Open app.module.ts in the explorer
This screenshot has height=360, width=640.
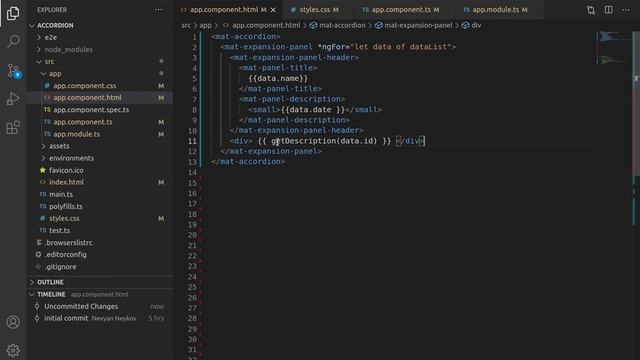[76, 134]
